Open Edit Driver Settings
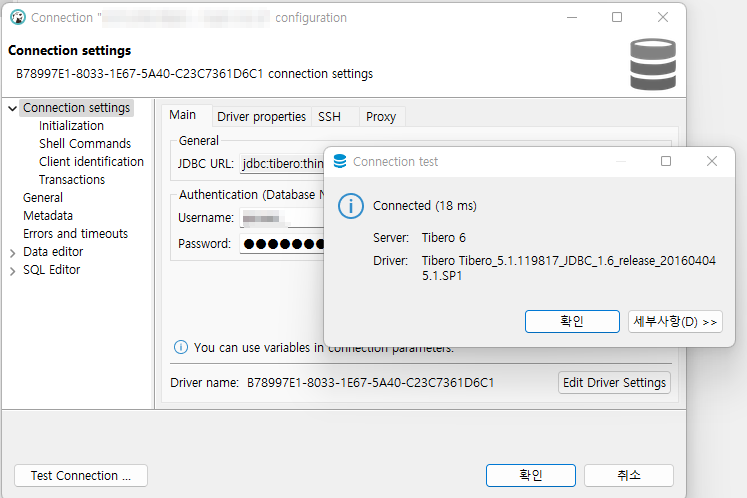The width and height of the screenshot is (747, 498). (x=614, y=383)
